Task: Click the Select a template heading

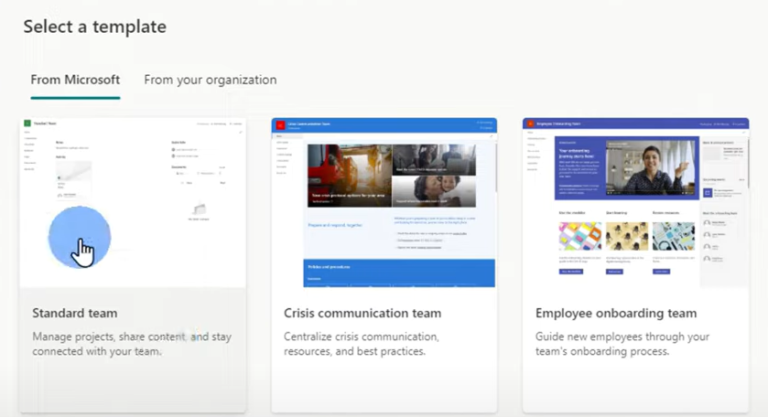Action: click(x=95, y=26)
